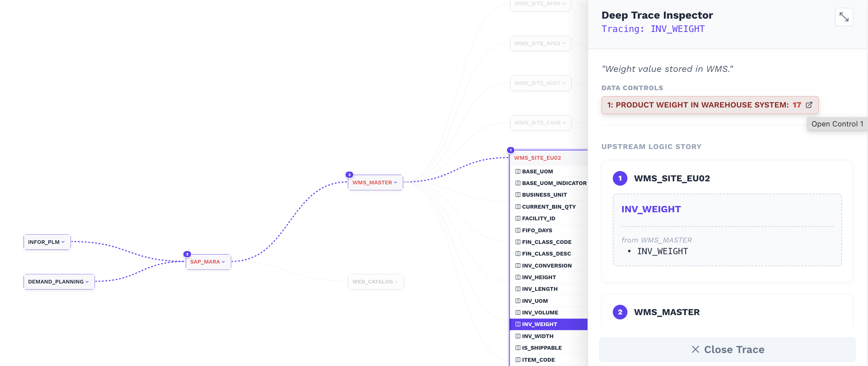Click the Open Control 1 tooltip button
868x366 pixels.
click(x=837, y=124)
